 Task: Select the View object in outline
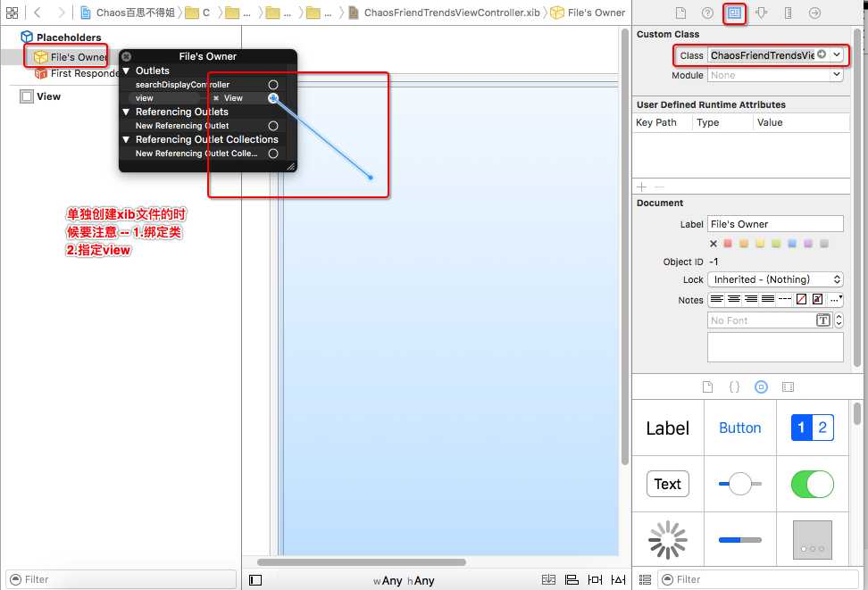click(40, 96)
